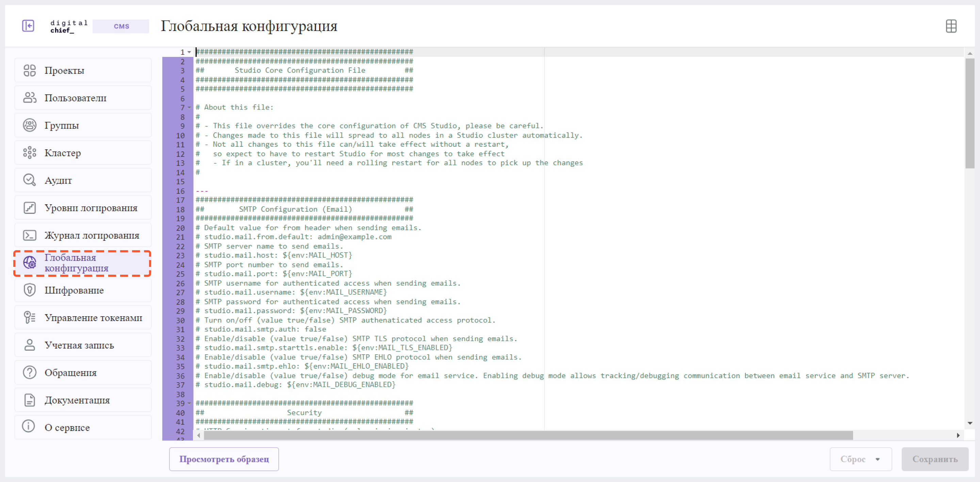Click the Глобальная конфигурация globe gear icon
The height and width of the screenshot is (482, 980).
click(x=30, y=262)
